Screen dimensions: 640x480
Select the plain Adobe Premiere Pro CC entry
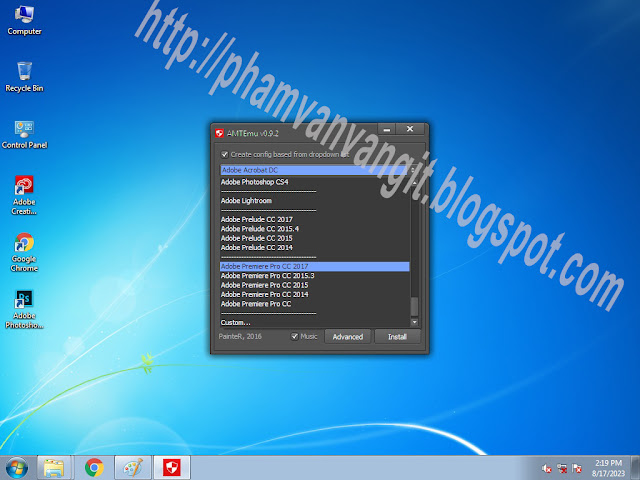tap(315, 304)
